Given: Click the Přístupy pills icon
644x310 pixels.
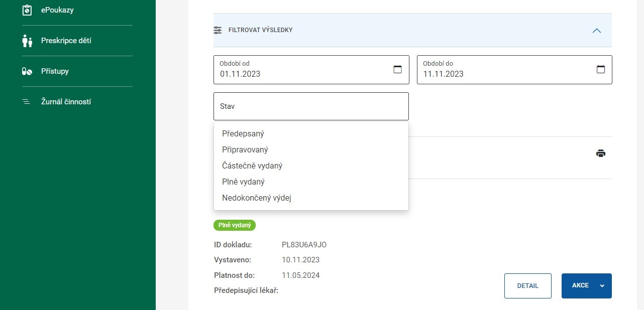Looking at the screenshot, I should pos(27,71).
